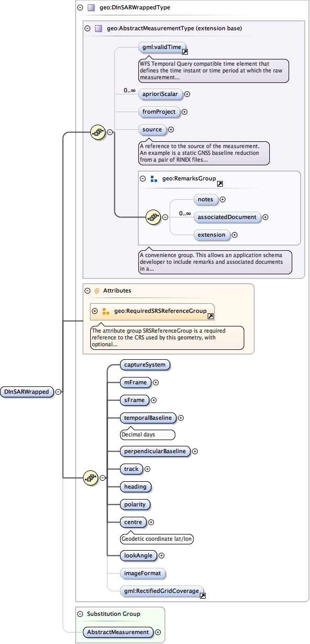Screen dimensions: 310x644
Task: Collapse the RemarksGroup sequence
Action: pos(164,217)
